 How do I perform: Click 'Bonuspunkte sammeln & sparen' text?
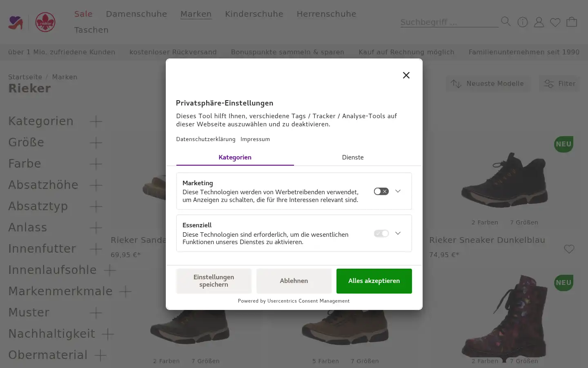(287, 52)
